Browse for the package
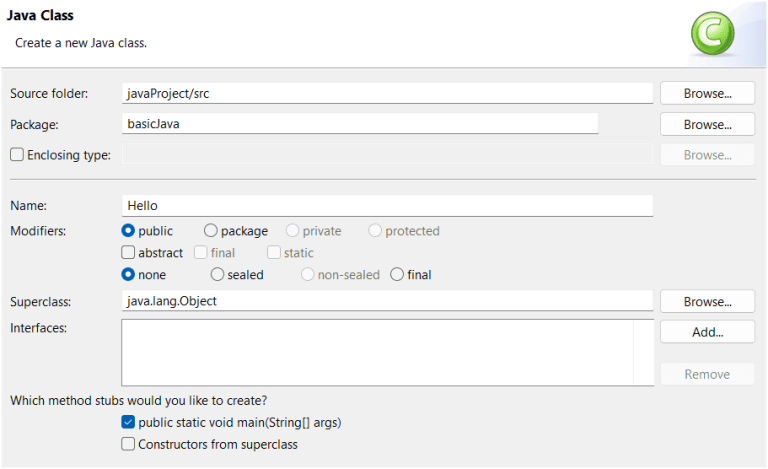768x469 pixels. click(707, 124)
